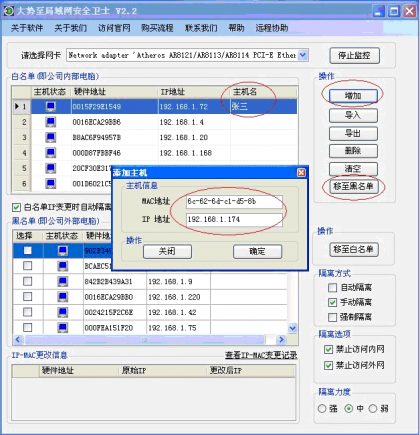420x435 pixels.
Task: Close the 添加主机 dialog with X
Action: 301,172
